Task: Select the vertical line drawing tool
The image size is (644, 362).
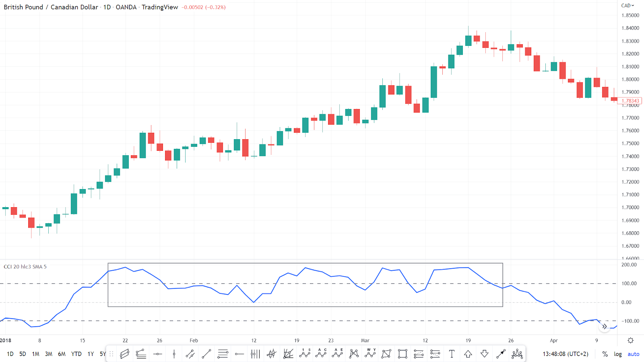Action: (x=174, y=354)
